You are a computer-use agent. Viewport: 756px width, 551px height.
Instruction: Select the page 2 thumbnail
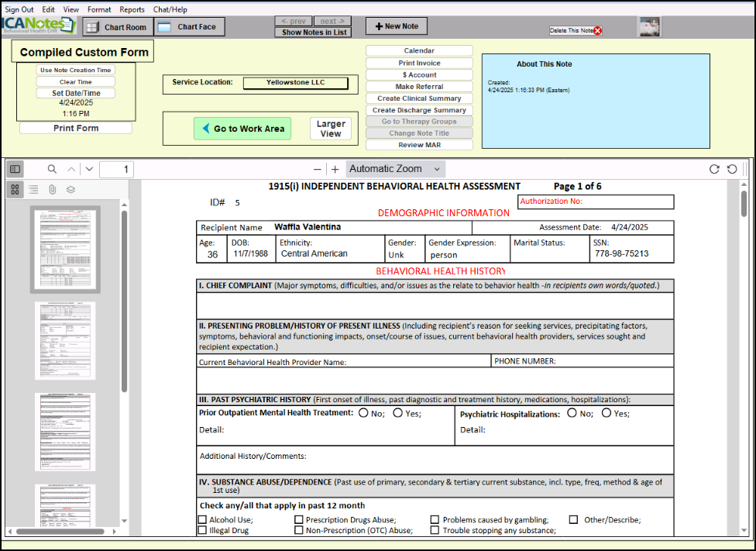tap(65, 340)
